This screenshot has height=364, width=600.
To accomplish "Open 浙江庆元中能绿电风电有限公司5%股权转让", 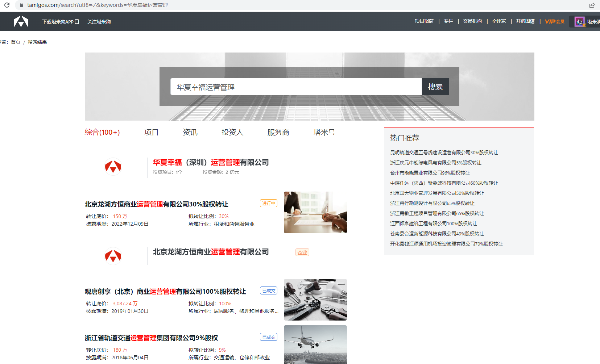I will tap(436, 163).
